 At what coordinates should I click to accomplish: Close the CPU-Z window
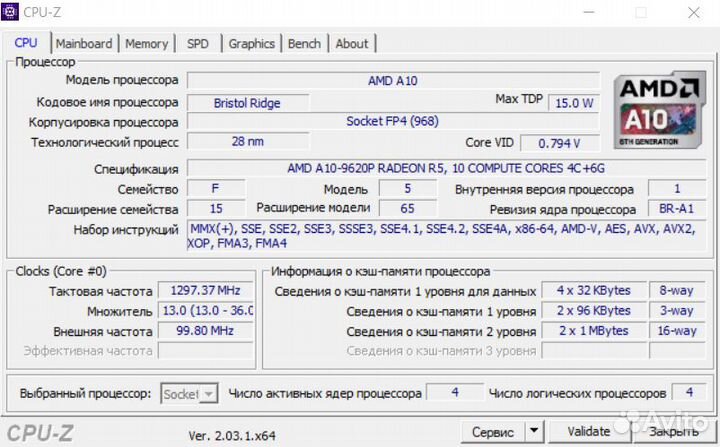693,12
